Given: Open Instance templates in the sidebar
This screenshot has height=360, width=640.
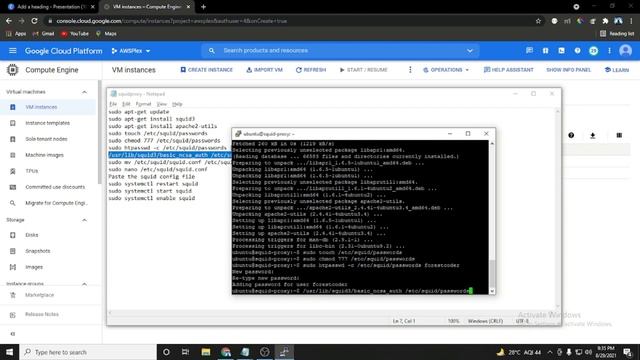Looking at the screenshot, I should 48,123.
